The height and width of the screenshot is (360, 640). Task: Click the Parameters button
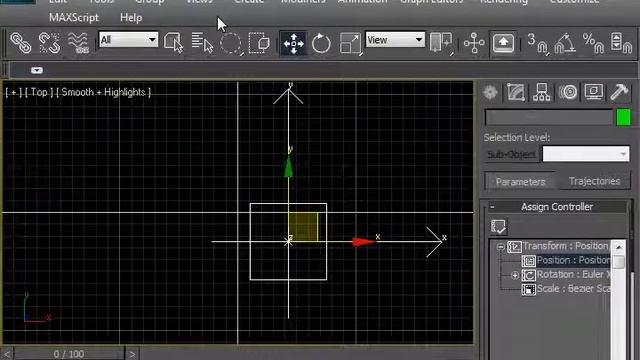coord(520,182)
